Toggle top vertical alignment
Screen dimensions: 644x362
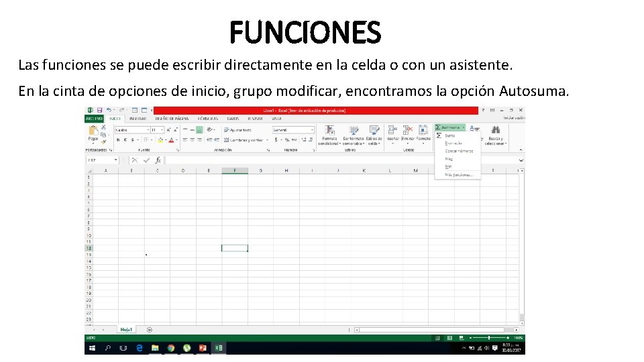click(x=185, y=129)
